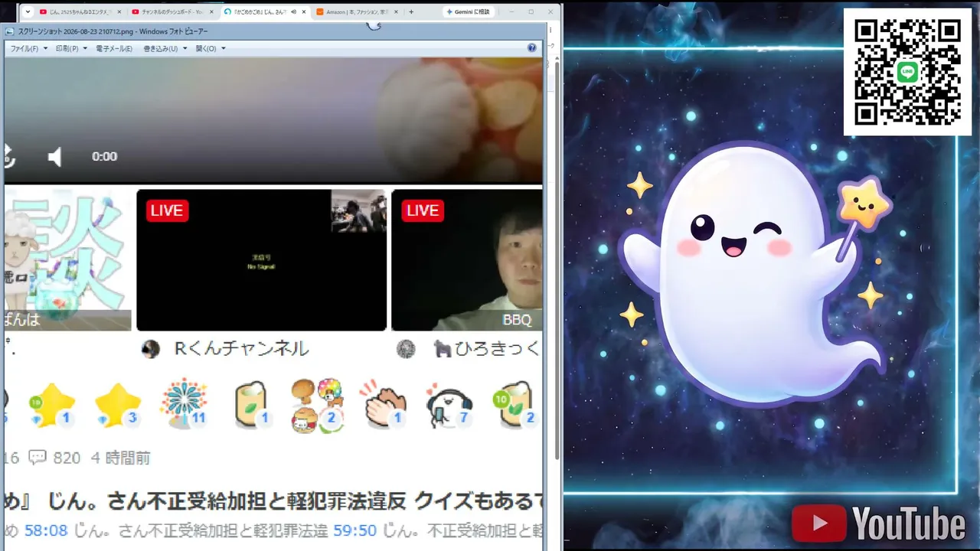The height and width of the screenshot is (551, 980).
Task: Click the Photo Viewer title bar icon
Action: click(x=9, y=31)
